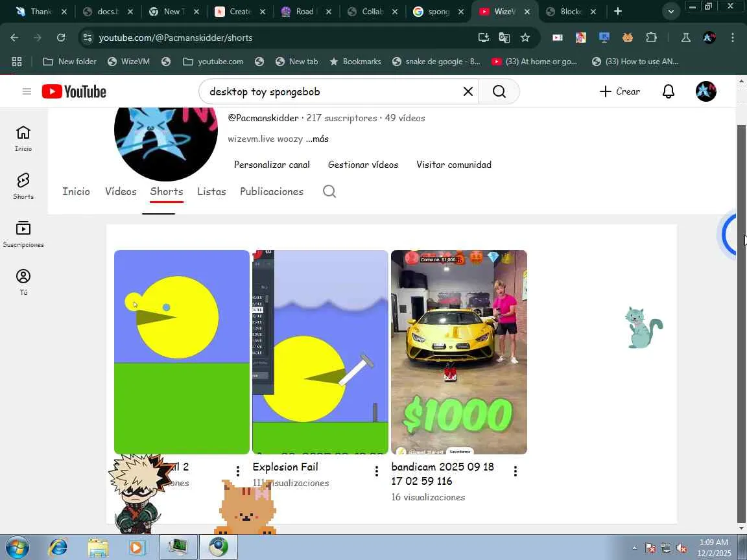Open options menu for Explosion Fail short
The height and width of the screenshot is (560, 747).
click(x=376, y=471)
